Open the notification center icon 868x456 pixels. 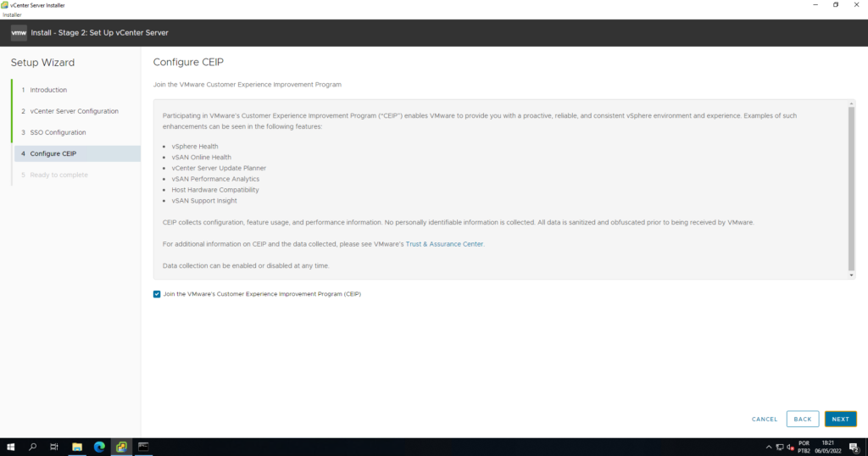[854, 448]
